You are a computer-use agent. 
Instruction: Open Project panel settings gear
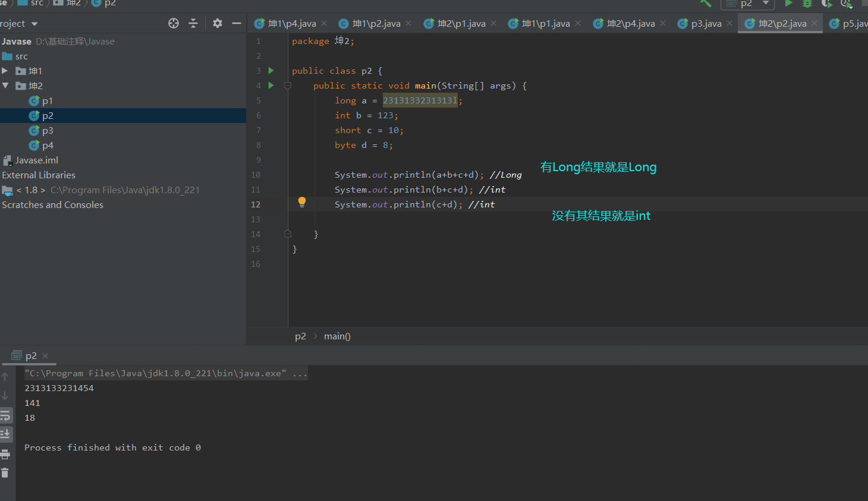218,23
